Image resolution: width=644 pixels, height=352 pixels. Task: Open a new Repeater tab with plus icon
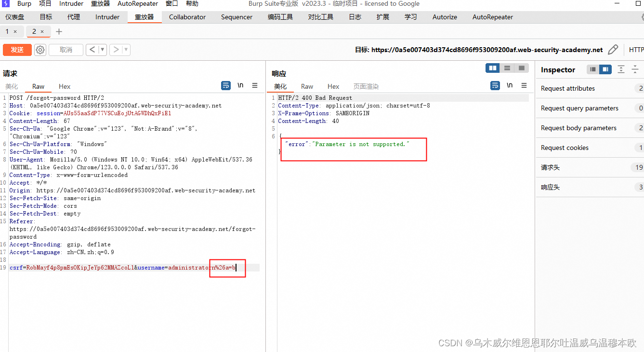pyautogui.click(x=58, y=31)
